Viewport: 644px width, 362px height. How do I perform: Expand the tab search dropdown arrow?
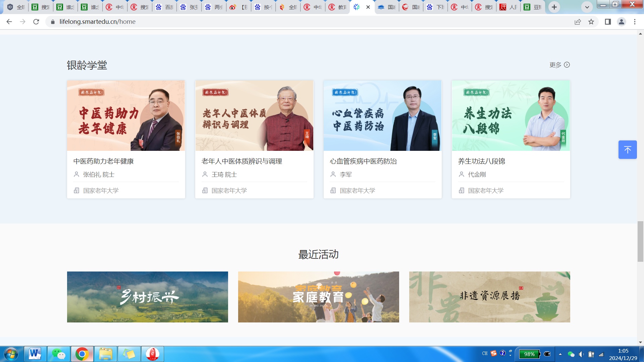tap(587, 7)
